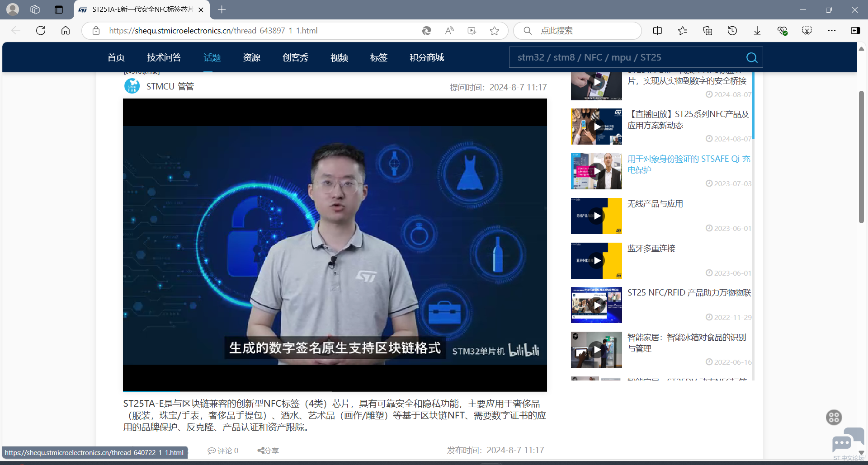The image size is (868, 465).
Task: Open split screen view icon
Action: tap(658, 30)
